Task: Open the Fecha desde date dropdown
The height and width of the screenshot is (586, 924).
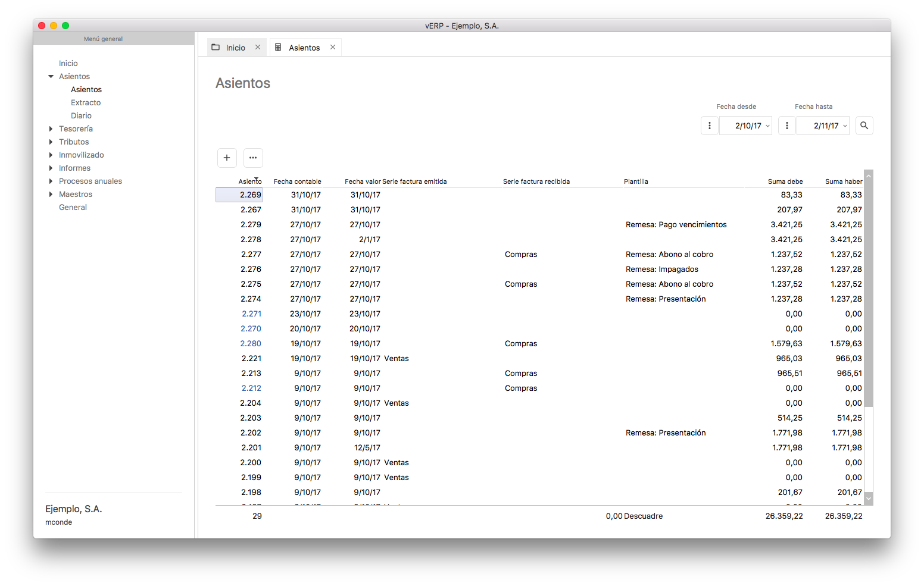Action: click(x=767, y=126)
